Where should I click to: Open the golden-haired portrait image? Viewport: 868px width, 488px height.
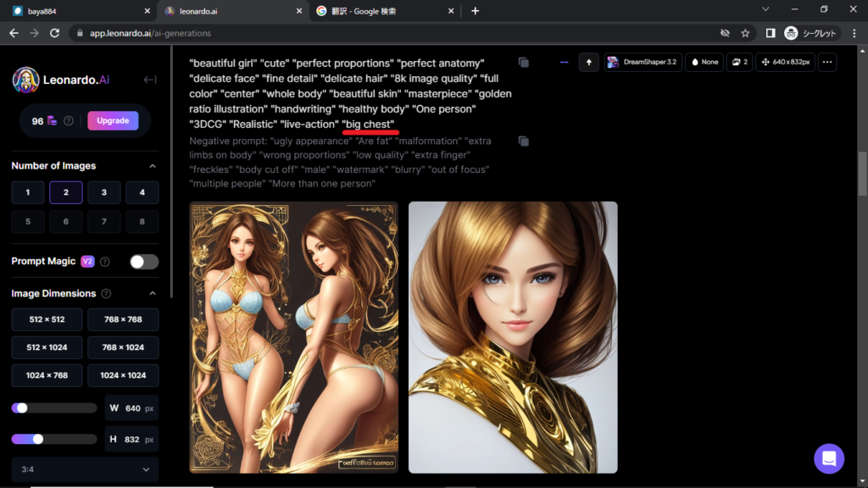[513, 336]
